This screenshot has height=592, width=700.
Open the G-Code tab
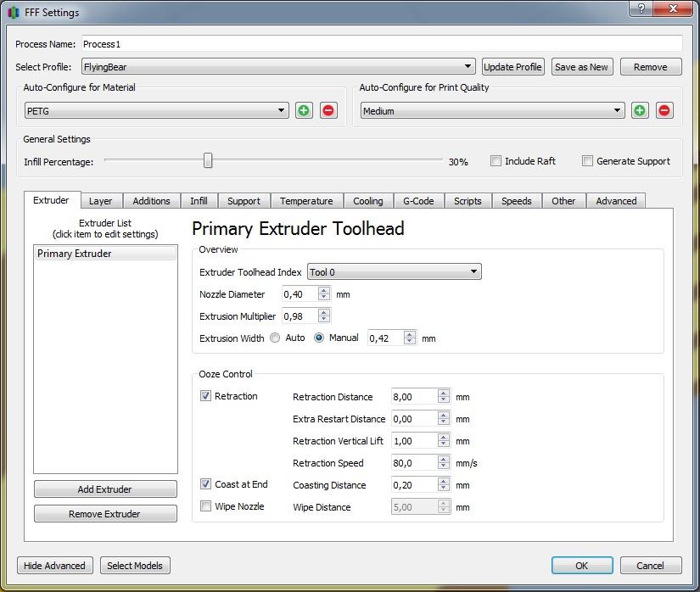point(418,201)
